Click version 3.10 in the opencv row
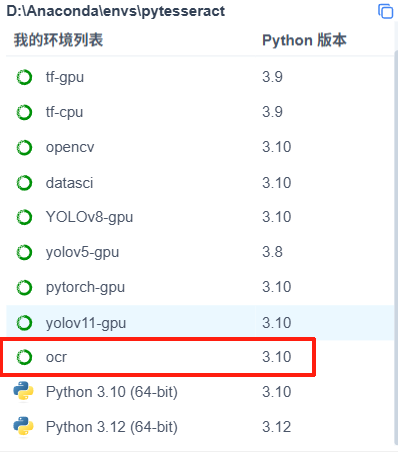 click(x=277, y=147)
